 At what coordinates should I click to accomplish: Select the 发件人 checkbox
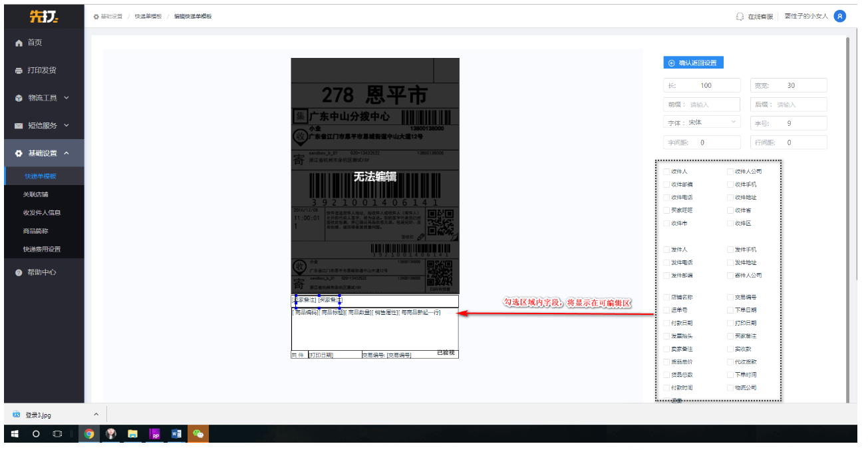666,250
